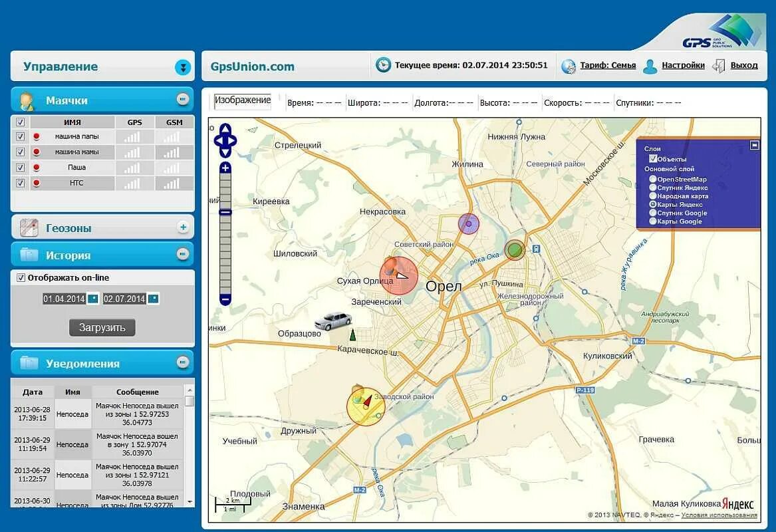Open the Настройки link
This screenshot has height=532, width=776.
coord(683,65)
